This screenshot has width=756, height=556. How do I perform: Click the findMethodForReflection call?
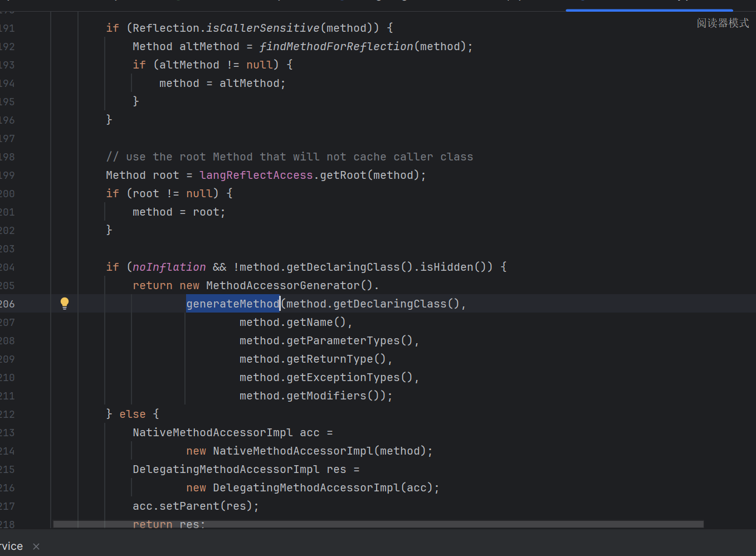pyautogui.click(x=336, y=46)
